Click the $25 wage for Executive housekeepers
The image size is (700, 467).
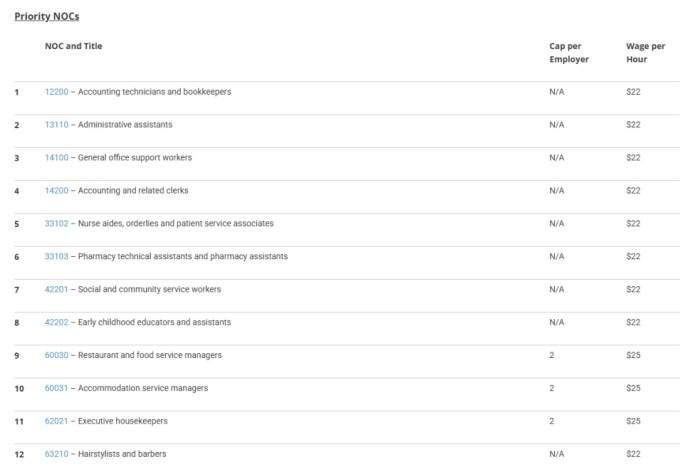tap(632, 422)
